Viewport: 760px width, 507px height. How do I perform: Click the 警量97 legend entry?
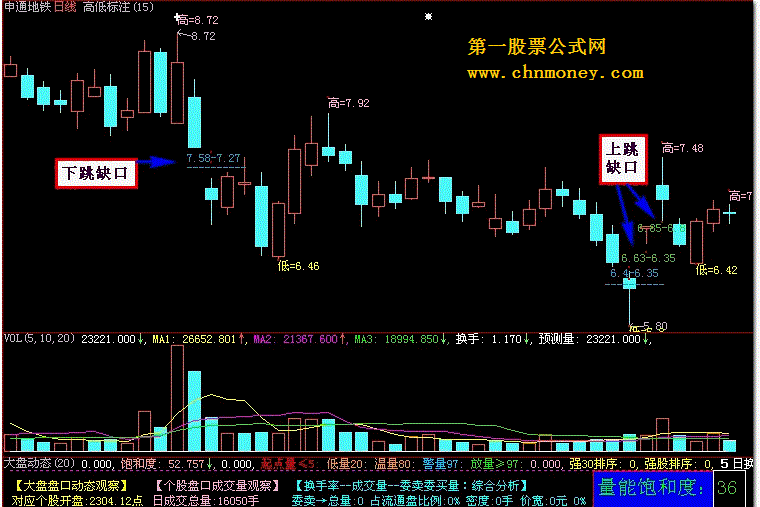[x=441, y=464]
